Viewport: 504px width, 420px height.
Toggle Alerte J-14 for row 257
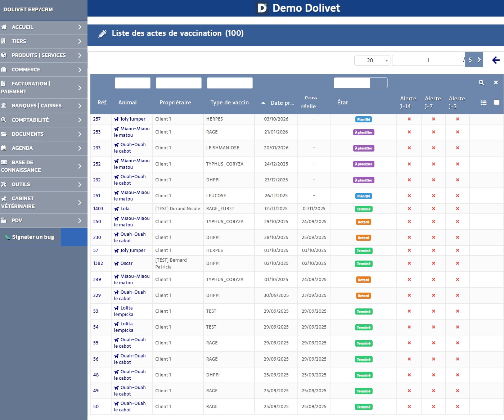409,119
